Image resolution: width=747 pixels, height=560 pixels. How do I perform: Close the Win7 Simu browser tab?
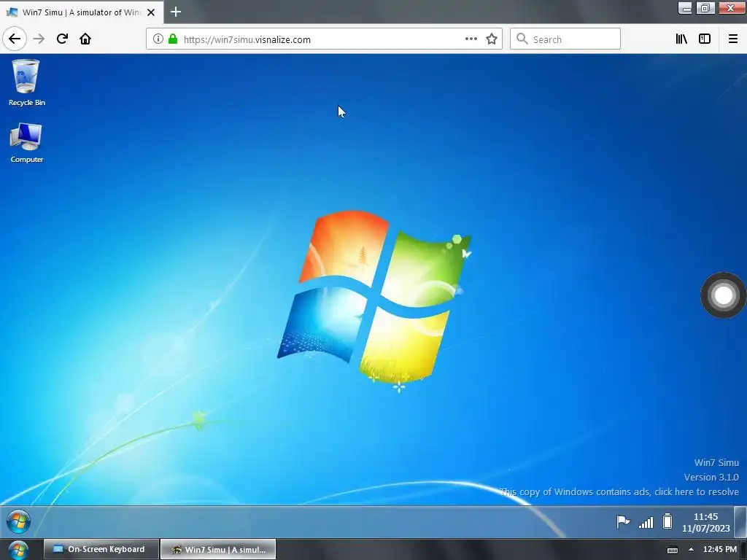click(151, 12)
